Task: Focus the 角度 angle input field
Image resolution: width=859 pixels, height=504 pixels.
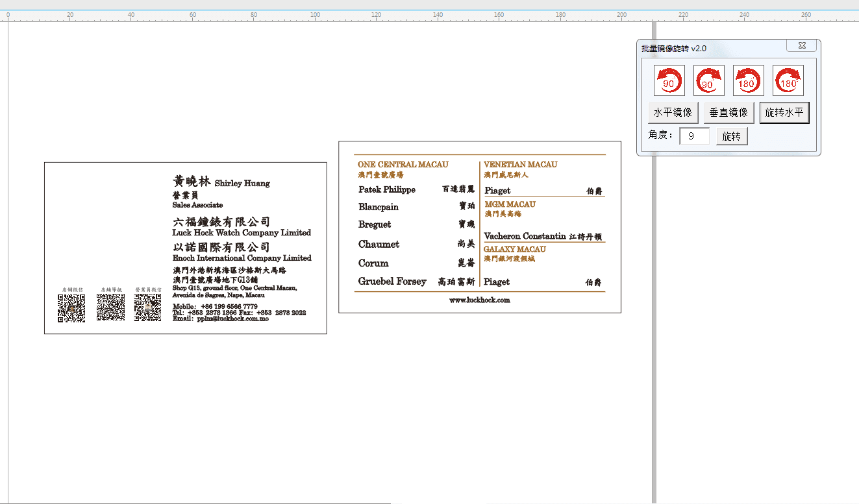Action: [x=694, y=136]
